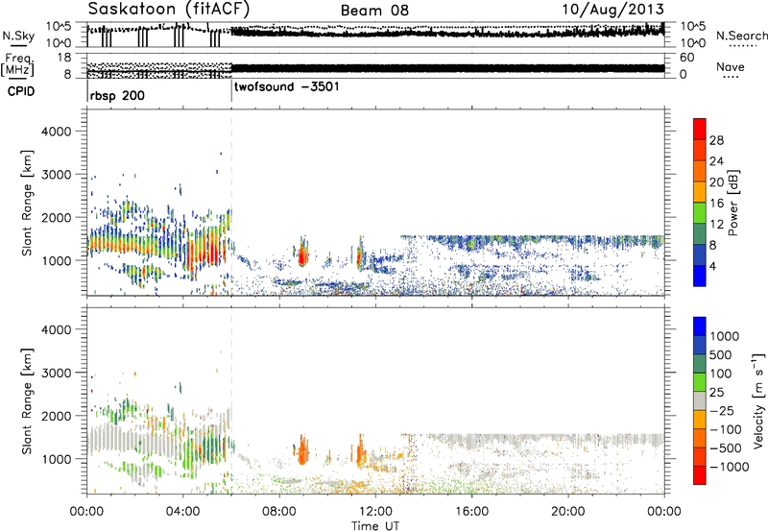
Task: Click the '20:00' time axis label
Action: pyautogui.click(x=567, y=512)
